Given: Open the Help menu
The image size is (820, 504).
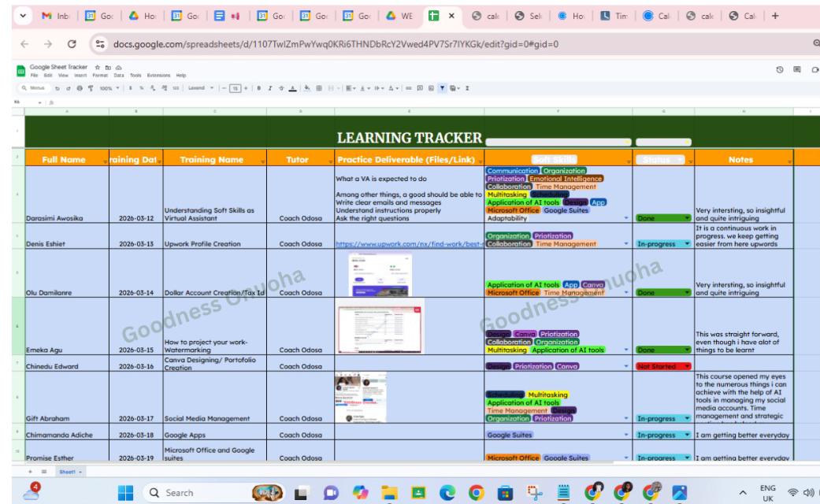Looking at the screenshot, I should click(x=181, y=76).
